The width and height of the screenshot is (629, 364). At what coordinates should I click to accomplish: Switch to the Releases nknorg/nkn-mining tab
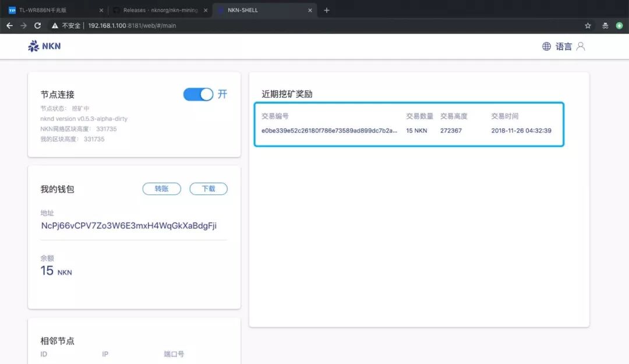point(161,10)
